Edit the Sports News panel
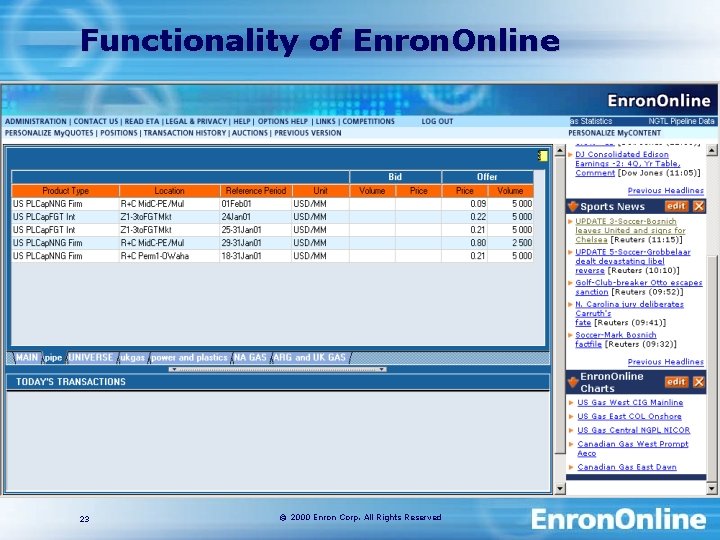Image resolution: width=720 pixels, height=540 pixels. pos(676,207)
